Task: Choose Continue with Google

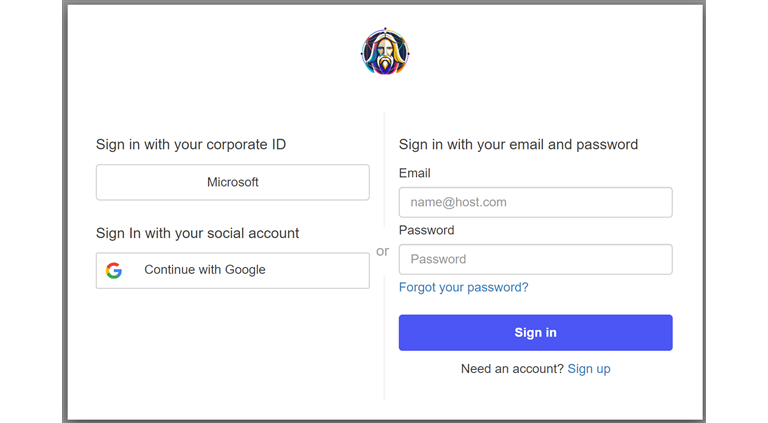Action: [232, 270]
